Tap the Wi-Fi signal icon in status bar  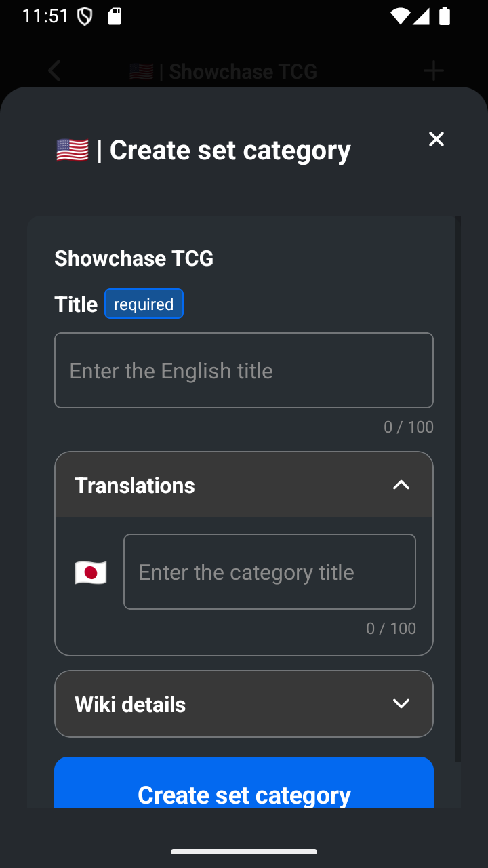[x=400, y=16]
